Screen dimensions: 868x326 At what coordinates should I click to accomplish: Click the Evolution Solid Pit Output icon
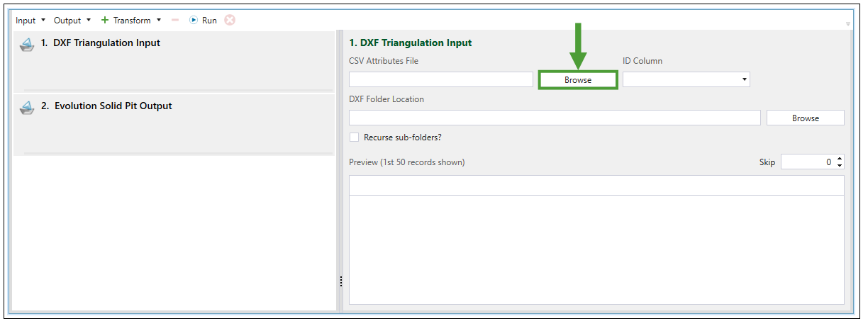pos(27,107)
